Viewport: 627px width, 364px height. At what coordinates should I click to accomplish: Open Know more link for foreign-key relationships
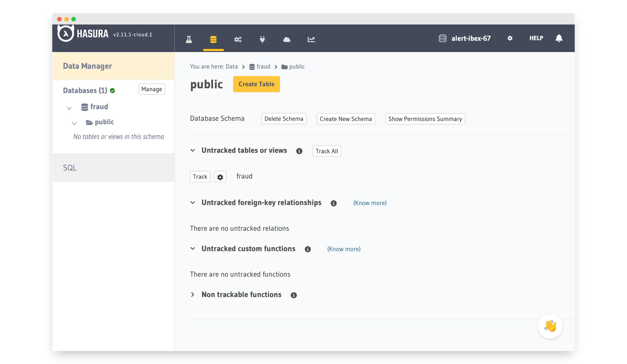tap(370, 203)
